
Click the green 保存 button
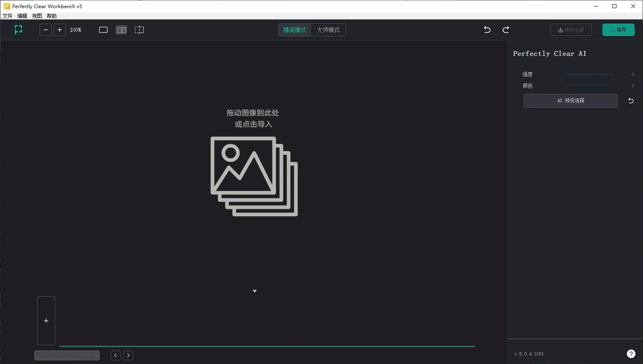point(618,30)
